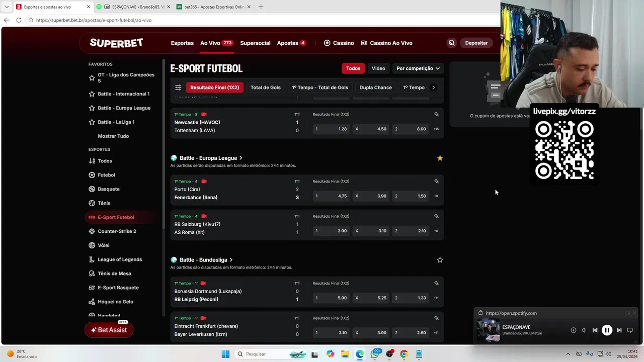Add ESPAÇONAVE to library with plus icon

573,330
